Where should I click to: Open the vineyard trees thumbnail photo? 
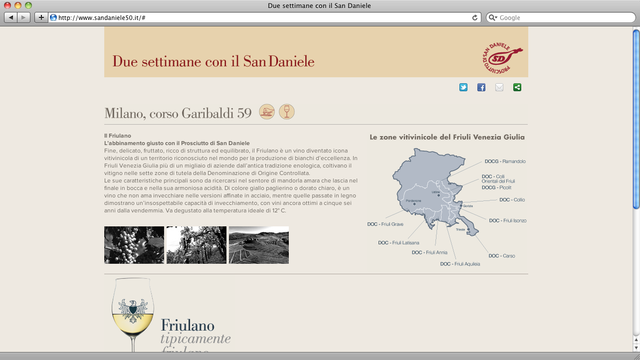coord(196,245)
